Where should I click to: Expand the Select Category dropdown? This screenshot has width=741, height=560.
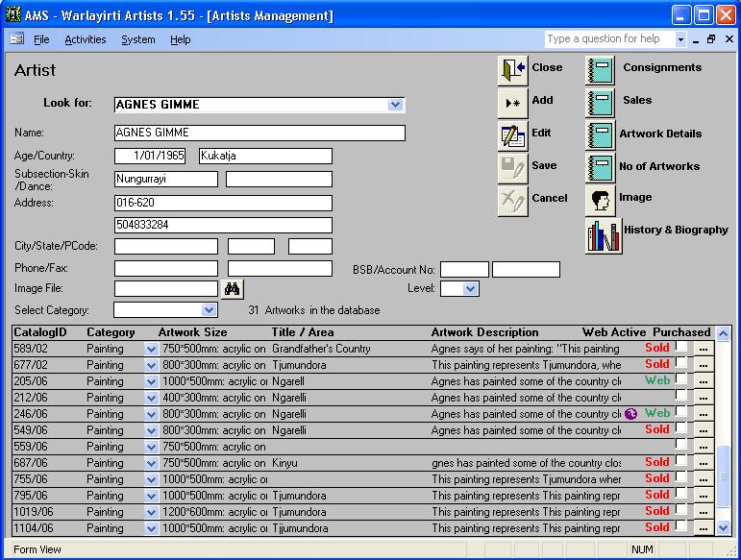(x=209, y=310)
